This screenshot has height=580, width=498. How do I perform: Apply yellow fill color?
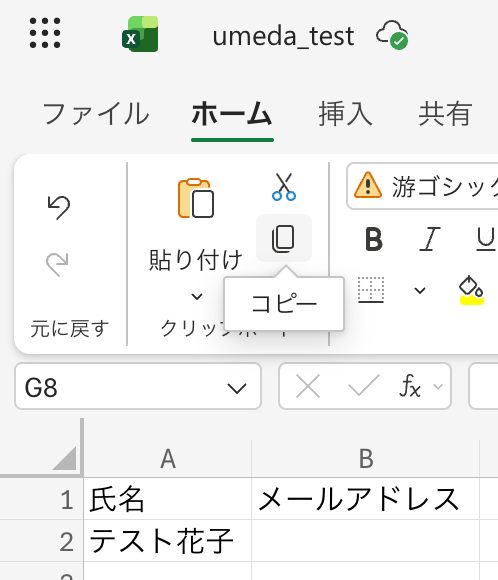[471, 290]
